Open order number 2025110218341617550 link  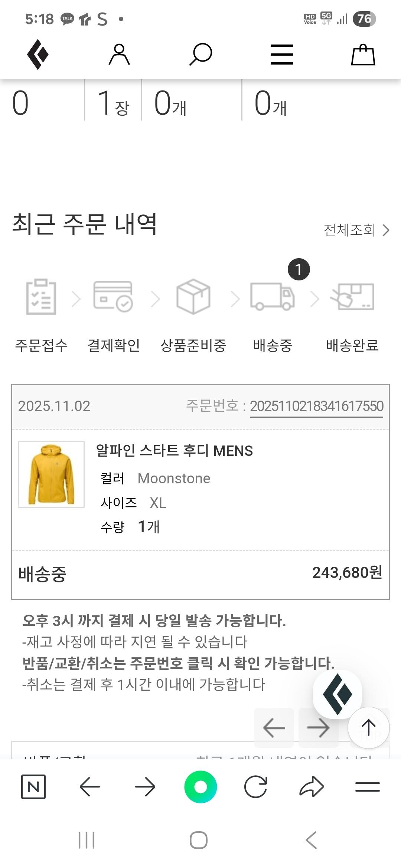(x=316, y=406)
